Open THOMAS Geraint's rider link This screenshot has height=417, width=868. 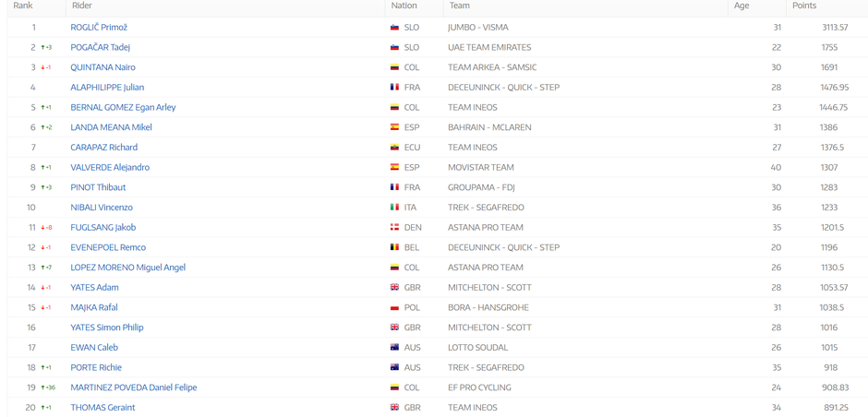[x=102, y=408]
